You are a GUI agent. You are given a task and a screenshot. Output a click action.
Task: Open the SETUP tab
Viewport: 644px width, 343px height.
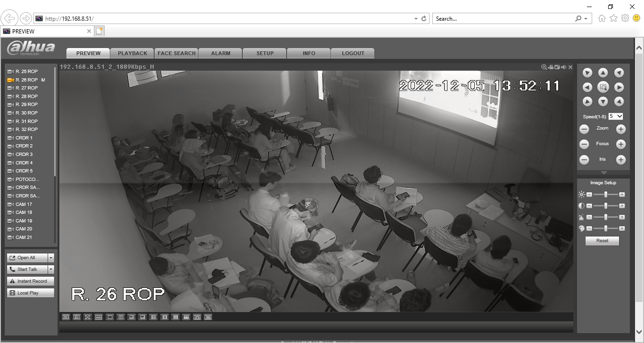pos(265,53)
